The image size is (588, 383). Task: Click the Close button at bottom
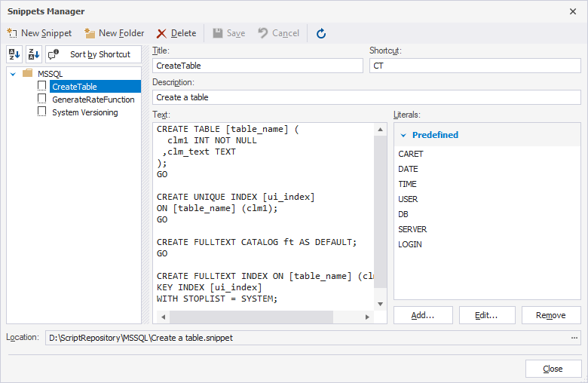click(553, 369)
